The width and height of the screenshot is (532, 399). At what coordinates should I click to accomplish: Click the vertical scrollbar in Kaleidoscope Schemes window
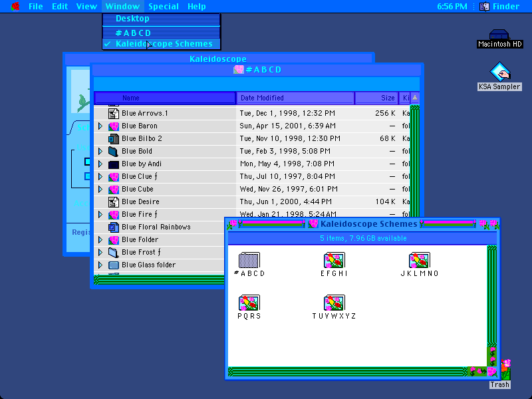click(491, 296)
